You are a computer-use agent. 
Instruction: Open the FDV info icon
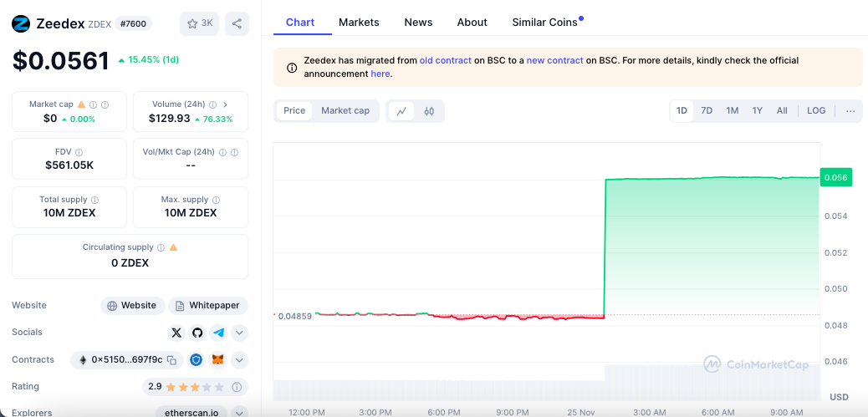coord(79,151)
